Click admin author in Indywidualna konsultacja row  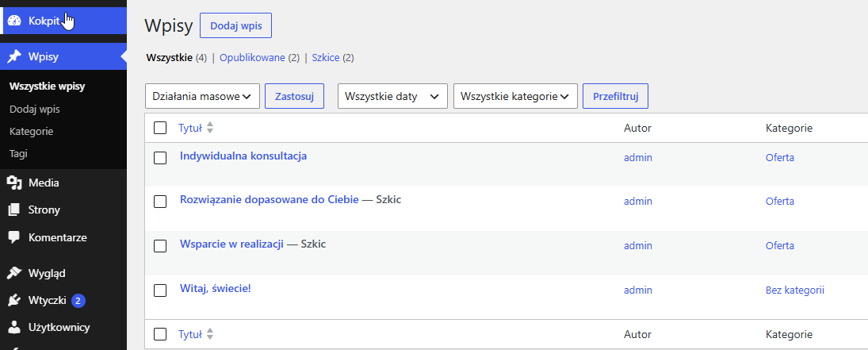[x=637, y=157]
